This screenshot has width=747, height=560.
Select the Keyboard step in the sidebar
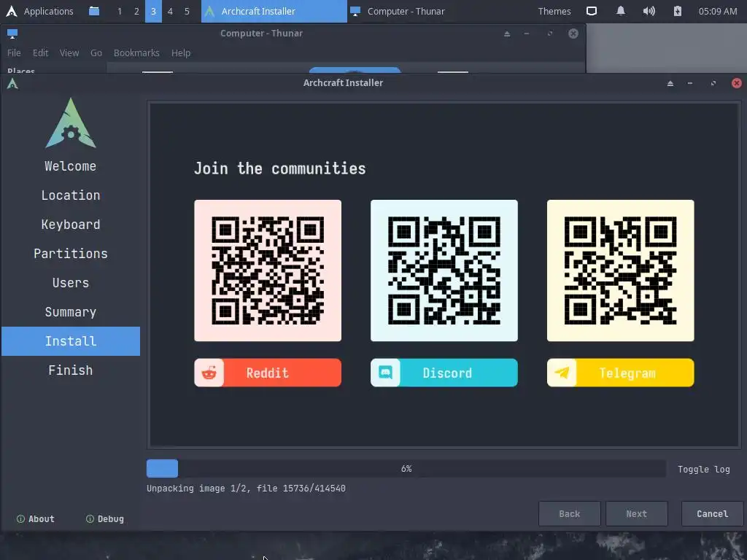pyautogui.click(x=71, y=225)
